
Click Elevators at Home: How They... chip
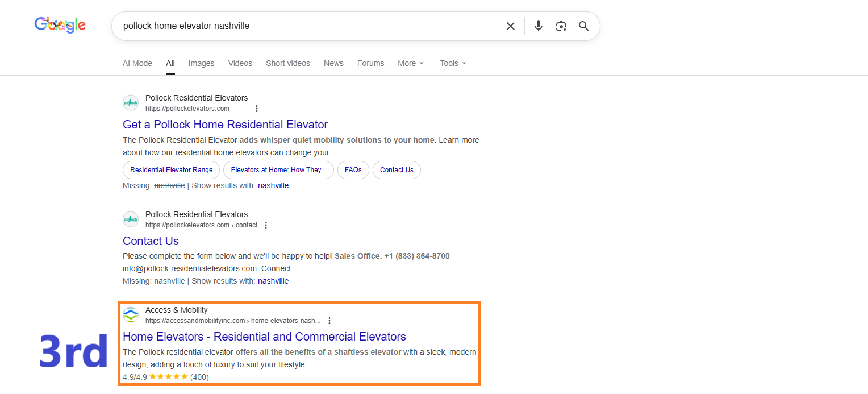[x=278, y=170]
